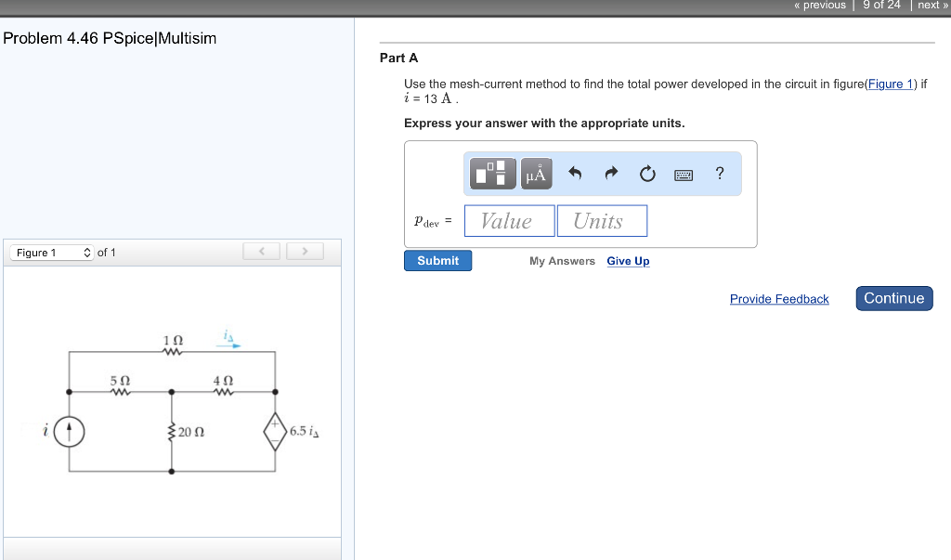Viewport: 951px width, 560px height.
Task: Click Give Up for Part A
Action: pyautogui.click(x=628, y=261)
